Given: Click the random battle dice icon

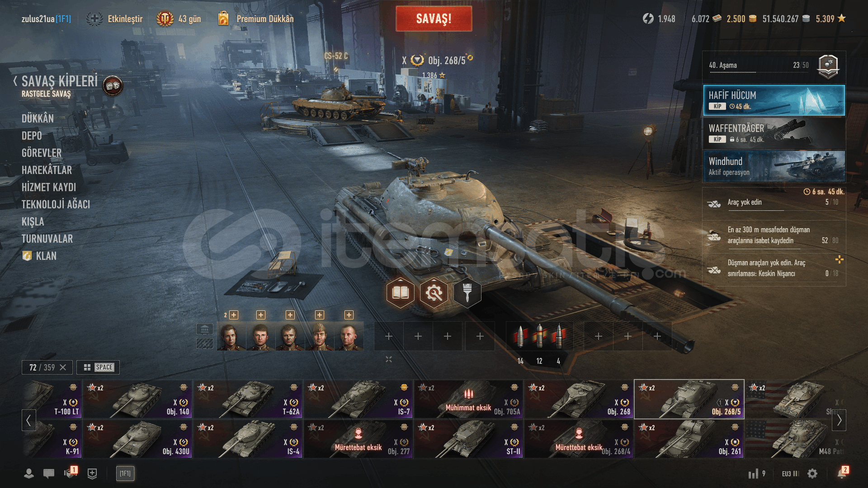Looking at the screenshot, I should tap(113, 85).
